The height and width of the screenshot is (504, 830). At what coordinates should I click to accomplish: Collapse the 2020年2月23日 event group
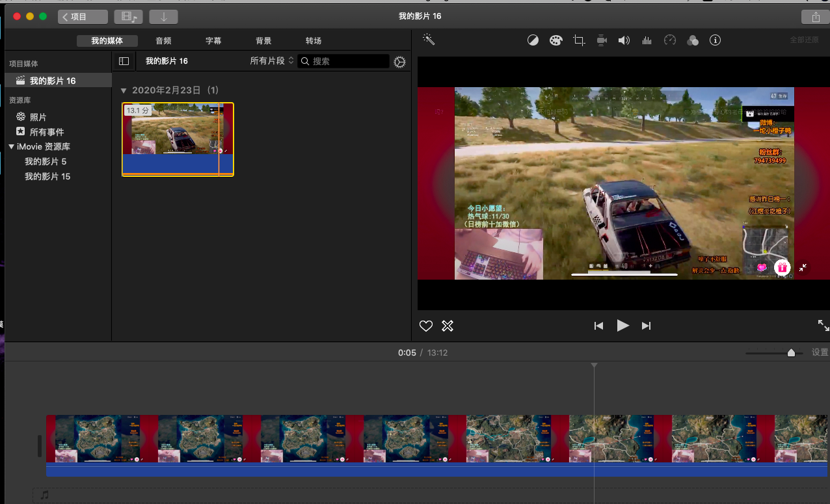coord(124,90)
